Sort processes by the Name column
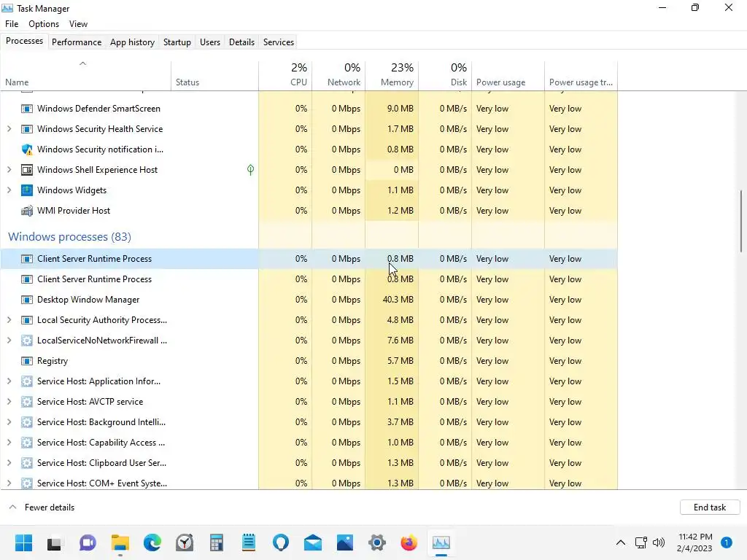747x560 pixels. (x=86, y=76)
